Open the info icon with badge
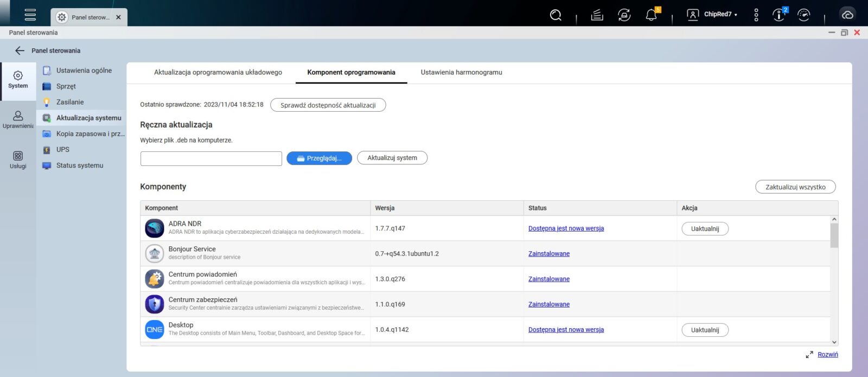The height and width of the screenshot is (377, 868). click(778, 15)
